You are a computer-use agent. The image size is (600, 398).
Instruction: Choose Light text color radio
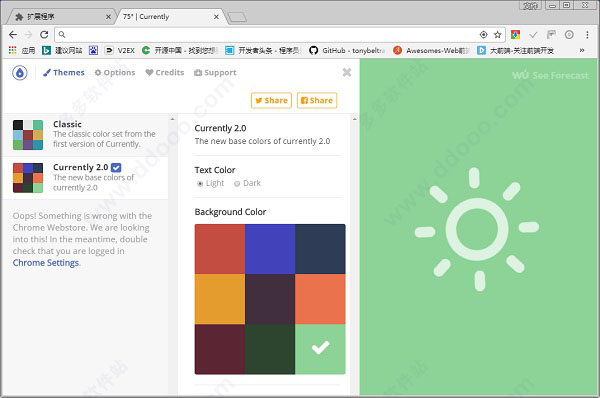[x=200, y=184]
